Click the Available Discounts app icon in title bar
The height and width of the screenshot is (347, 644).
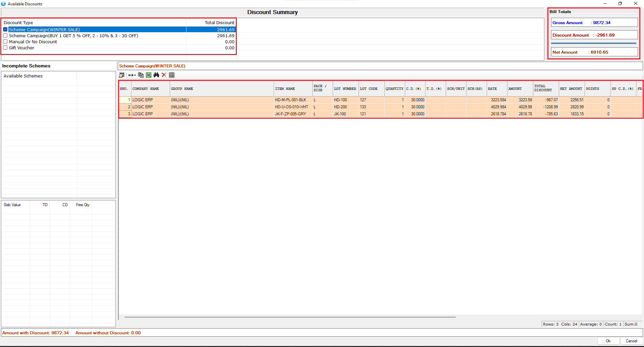tap(3, 4)
